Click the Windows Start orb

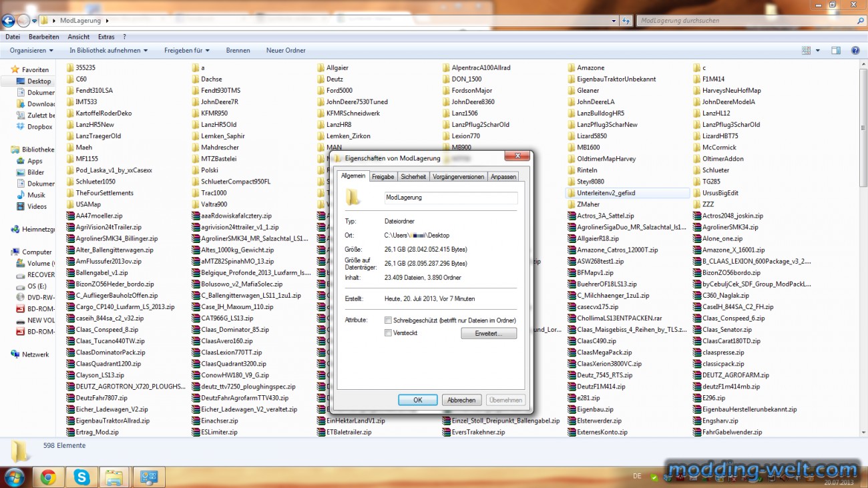point(14,477)
